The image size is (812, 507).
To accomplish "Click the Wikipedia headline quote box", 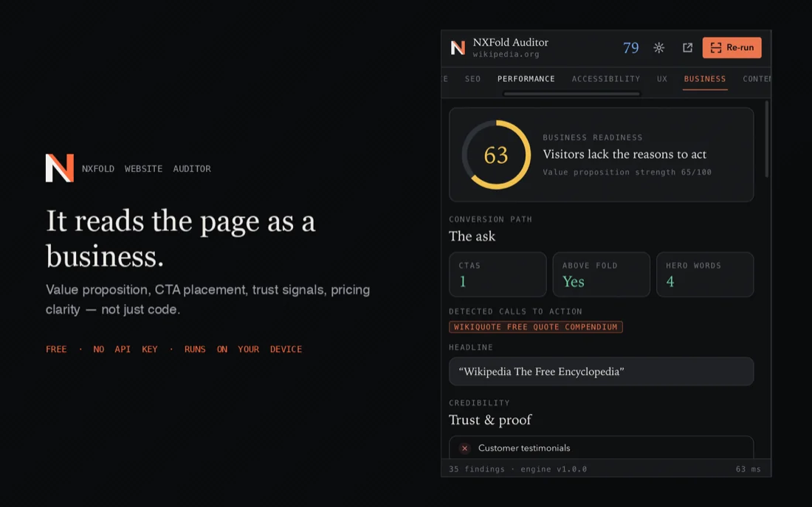I will point(601,371).
